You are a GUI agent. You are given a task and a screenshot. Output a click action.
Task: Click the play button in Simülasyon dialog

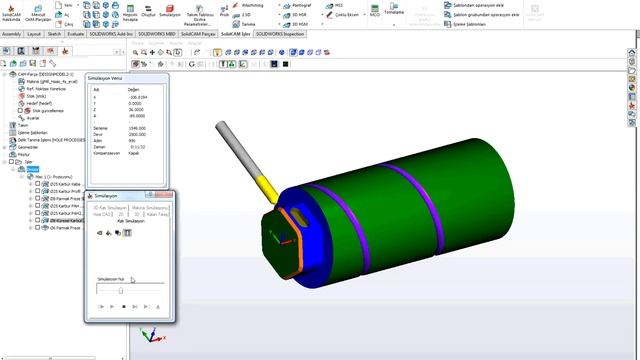[x=112, y=307]
